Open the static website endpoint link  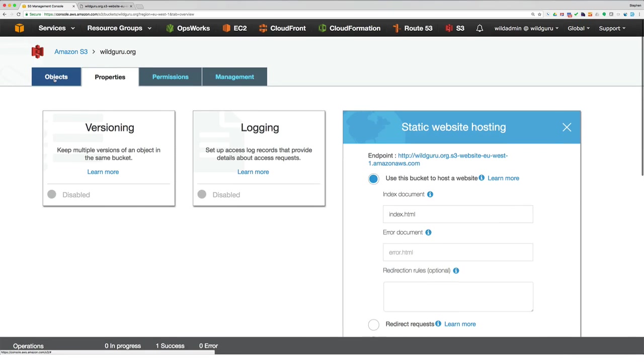click(x=438, y=159)
